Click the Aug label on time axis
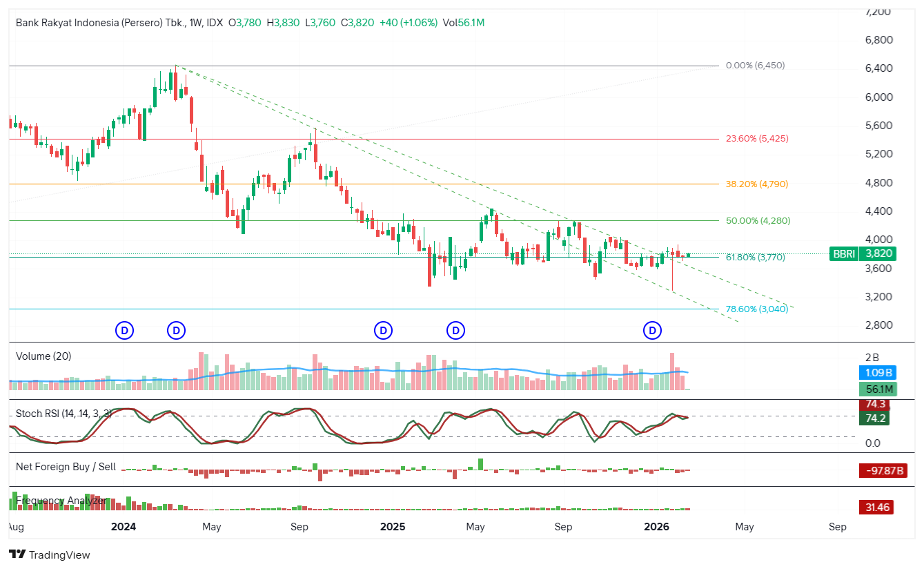924x569 pixels. tap(17, 527)
